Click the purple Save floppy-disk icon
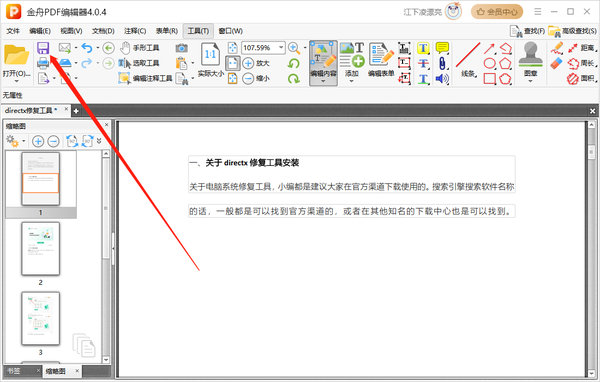The width and height of the screenshot is (600, 382). click(43, 48)
